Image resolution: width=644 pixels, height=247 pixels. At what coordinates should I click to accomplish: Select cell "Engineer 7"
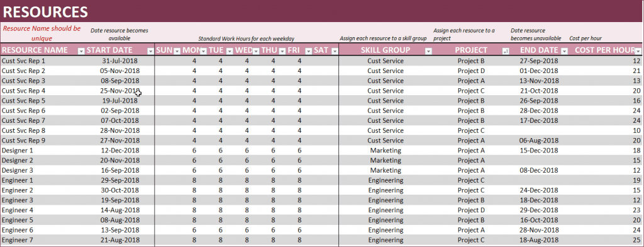click(x=18, y=239)
